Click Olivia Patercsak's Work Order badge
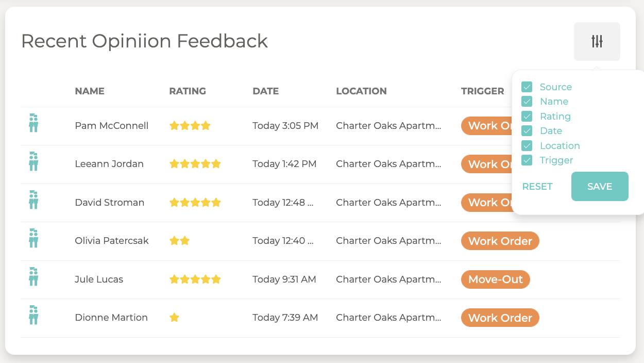 [x=500, y=241]
